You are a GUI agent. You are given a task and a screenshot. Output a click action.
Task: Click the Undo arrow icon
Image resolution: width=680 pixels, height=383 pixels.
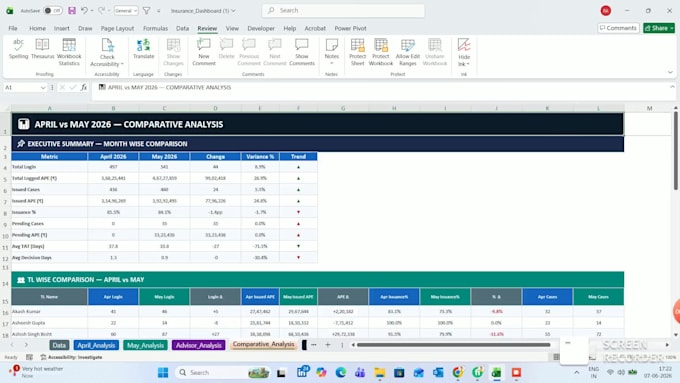84,10
